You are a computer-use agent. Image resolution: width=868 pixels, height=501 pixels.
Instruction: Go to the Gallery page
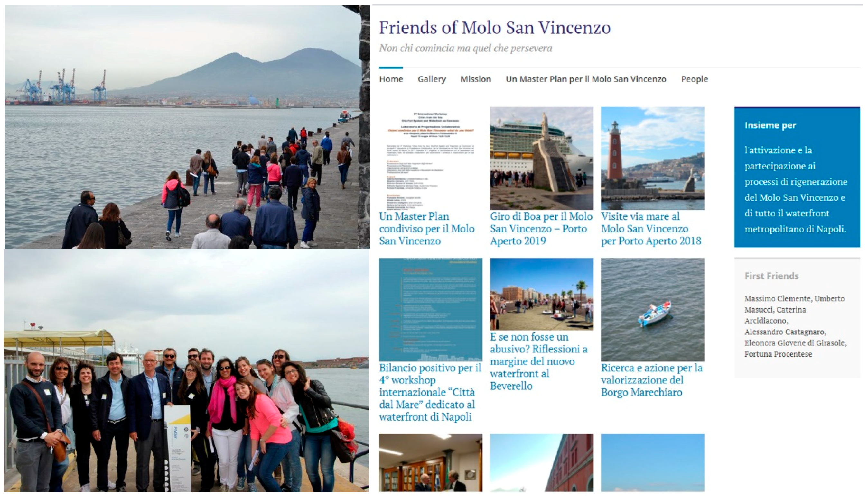(431, 79)
